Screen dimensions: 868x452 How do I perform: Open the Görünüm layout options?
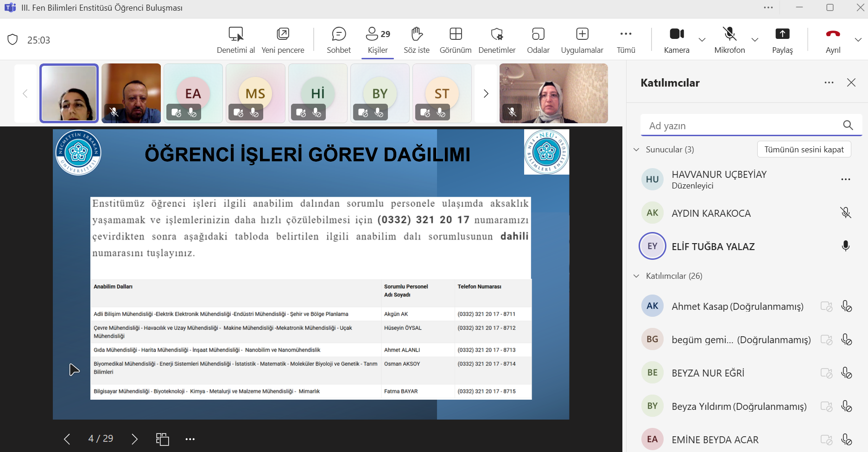point(455,40)
